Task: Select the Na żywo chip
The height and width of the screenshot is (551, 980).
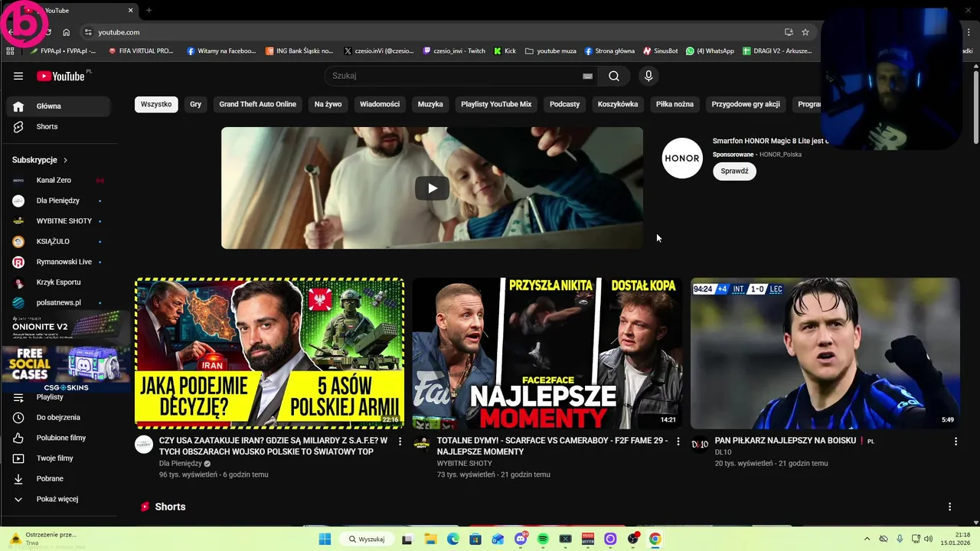Action: [328, 104]
